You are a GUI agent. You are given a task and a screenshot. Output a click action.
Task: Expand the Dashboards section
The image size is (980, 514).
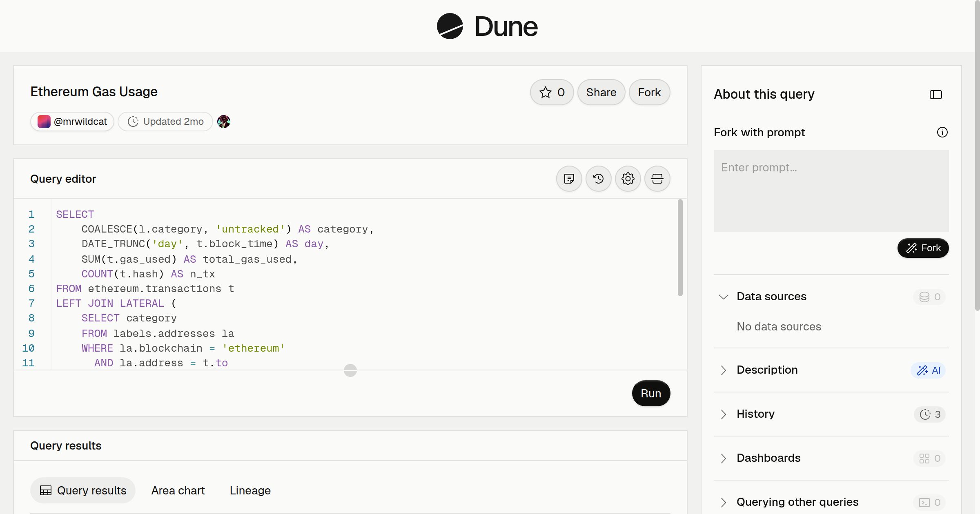723,459
